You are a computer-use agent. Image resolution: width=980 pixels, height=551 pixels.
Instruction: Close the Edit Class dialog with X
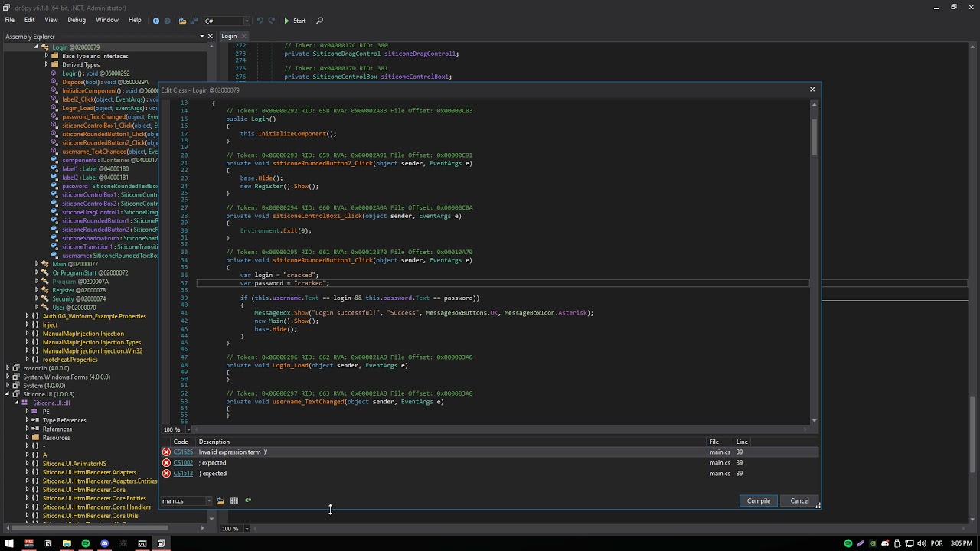(x=812, y=90)
